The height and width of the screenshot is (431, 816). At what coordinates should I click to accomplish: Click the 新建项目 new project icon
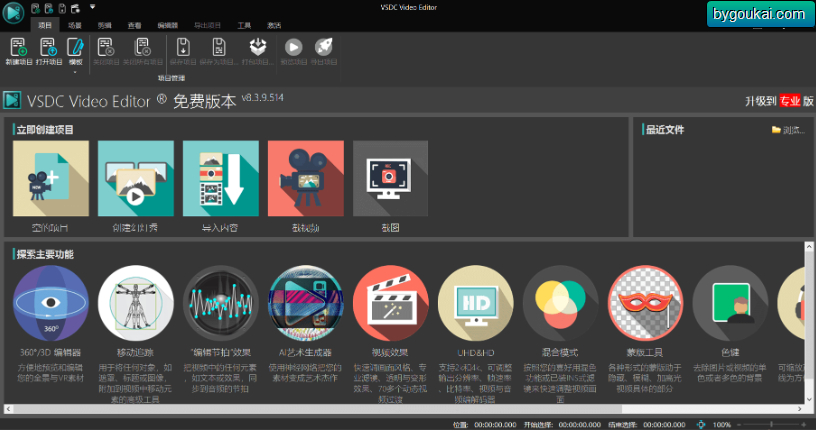coord(18,47)
